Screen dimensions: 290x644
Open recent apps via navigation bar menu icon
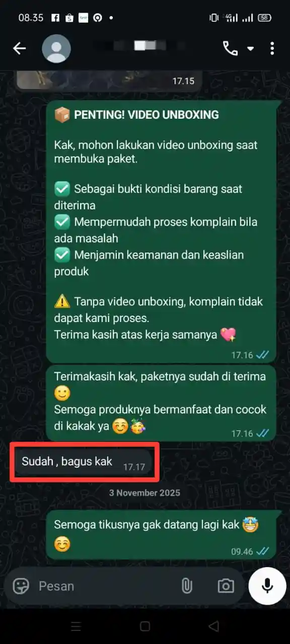coord(76,626)
